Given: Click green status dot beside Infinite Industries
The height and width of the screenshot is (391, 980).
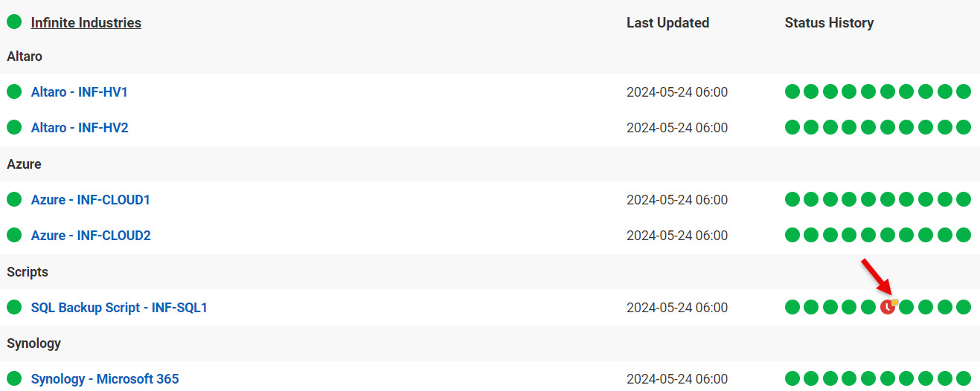Looking at the screenshot, I should (14, 22).
